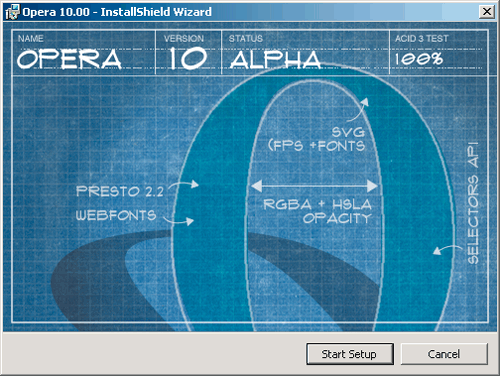This screenshot has width=500, height=376.
Task: Click the large version number 10
Action: tap(187, 58)
